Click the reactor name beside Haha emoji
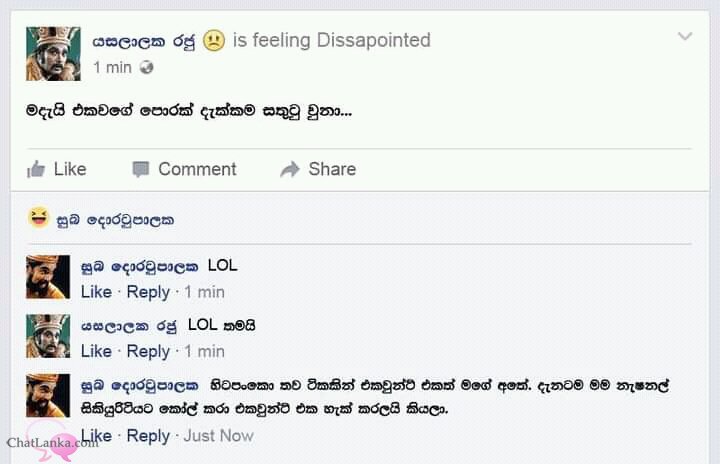The width and height of the screenshot is (720, 464). pyautogui.click(x=115, y=220)
